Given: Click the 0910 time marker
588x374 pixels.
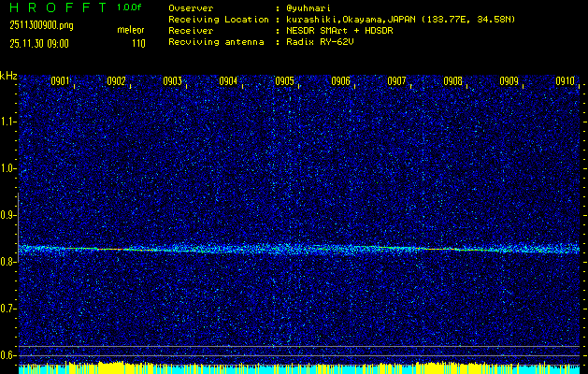Looking at the screenshot, I should (x=566, y=81).
